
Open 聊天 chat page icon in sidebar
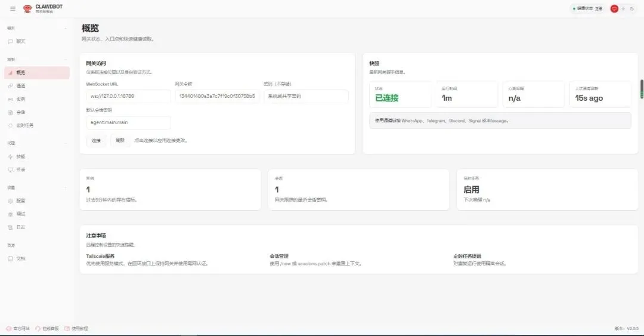pos(10,42)
